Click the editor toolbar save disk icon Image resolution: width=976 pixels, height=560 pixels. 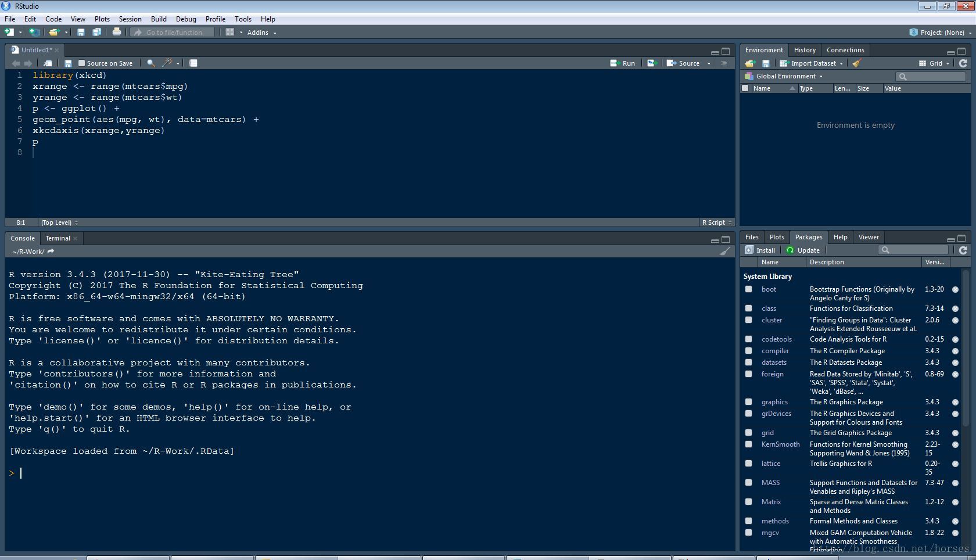coord(68,63)
